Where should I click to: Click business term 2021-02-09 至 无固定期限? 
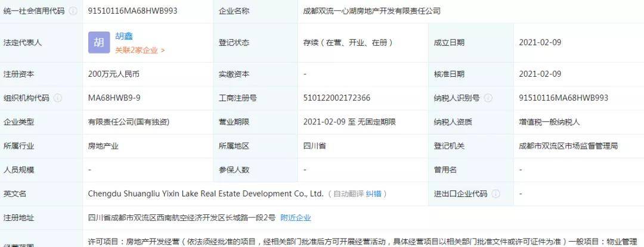(x=349, y=122)
